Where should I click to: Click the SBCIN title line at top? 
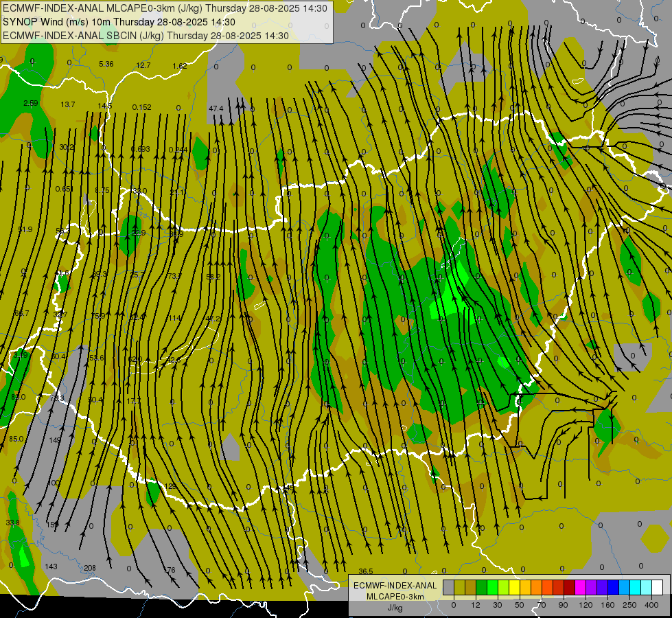pyautogui.click(x=146, y=36)
